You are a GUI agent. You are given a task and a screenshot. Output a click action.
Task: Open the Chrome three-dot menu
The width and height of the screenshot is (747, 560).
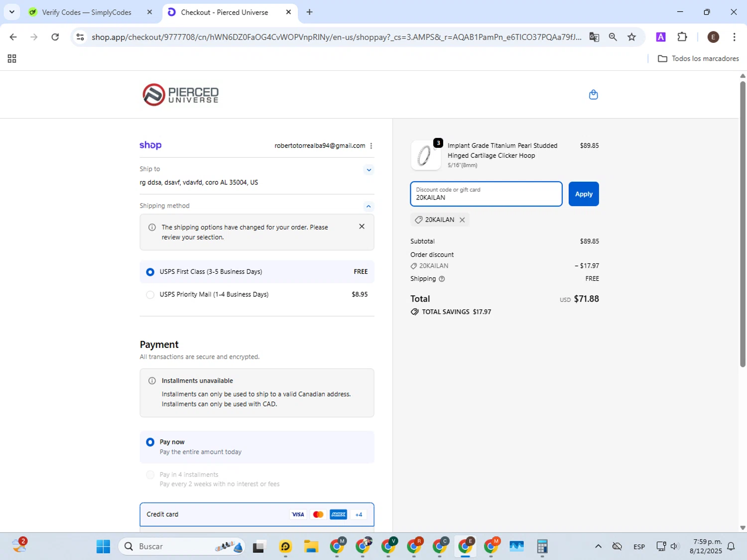(734, 37)
